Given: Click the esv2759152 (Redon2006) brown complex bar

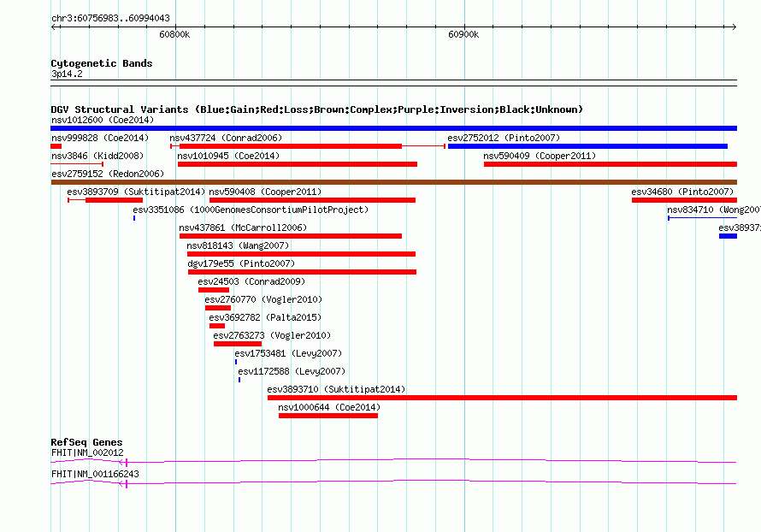Looking at the screenshot, I should (393, 182).
